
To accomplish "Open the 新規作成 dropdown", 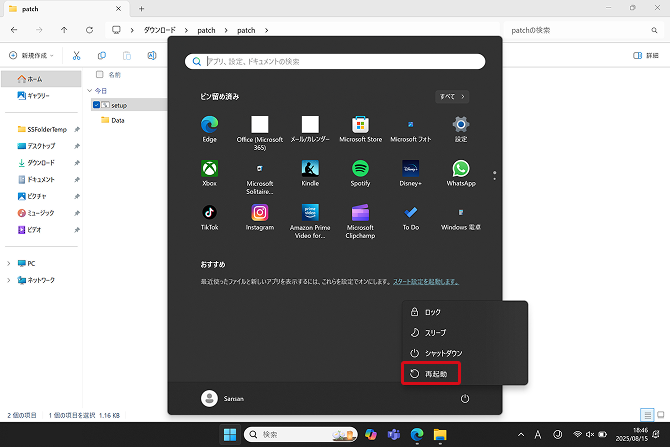I will (32, 56).
